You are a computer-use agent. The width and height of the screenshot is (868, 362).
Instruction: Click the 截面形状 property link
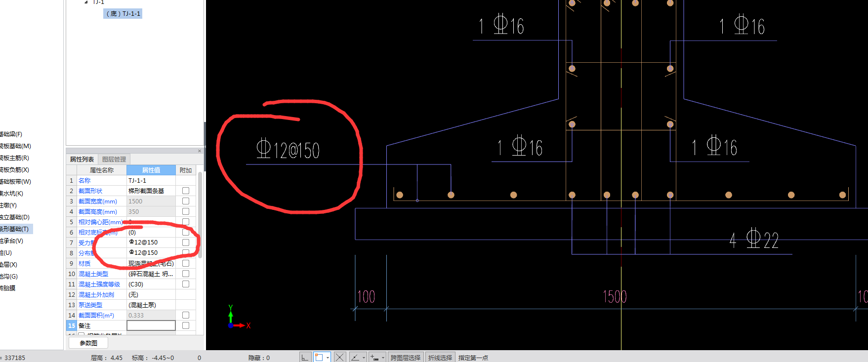point(90,191)
